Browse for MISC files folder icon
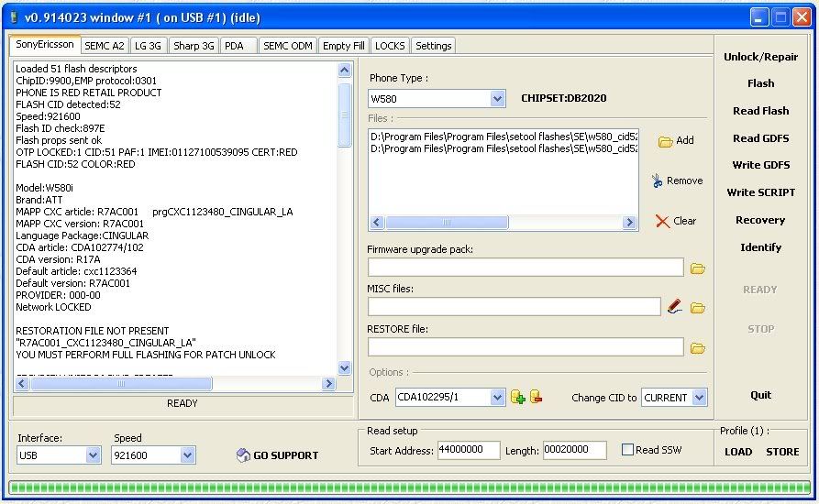 point(698,308)
